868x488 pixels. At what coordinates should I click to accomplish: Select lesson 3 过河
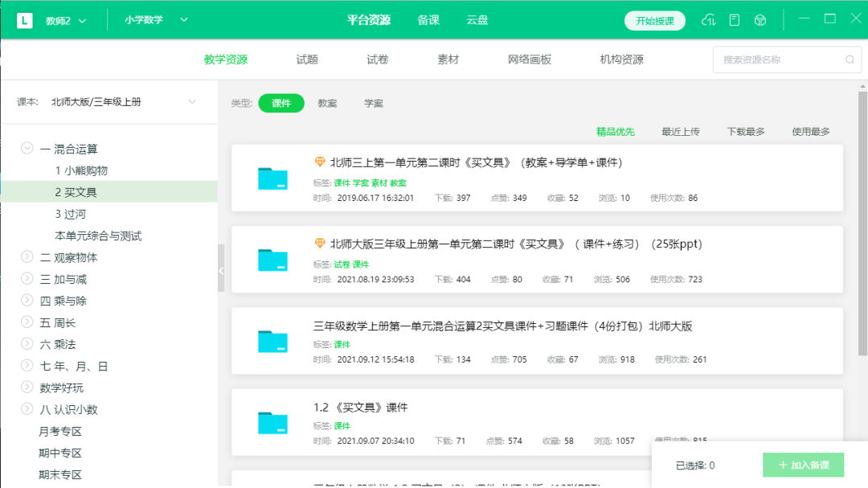pos(70,214)
